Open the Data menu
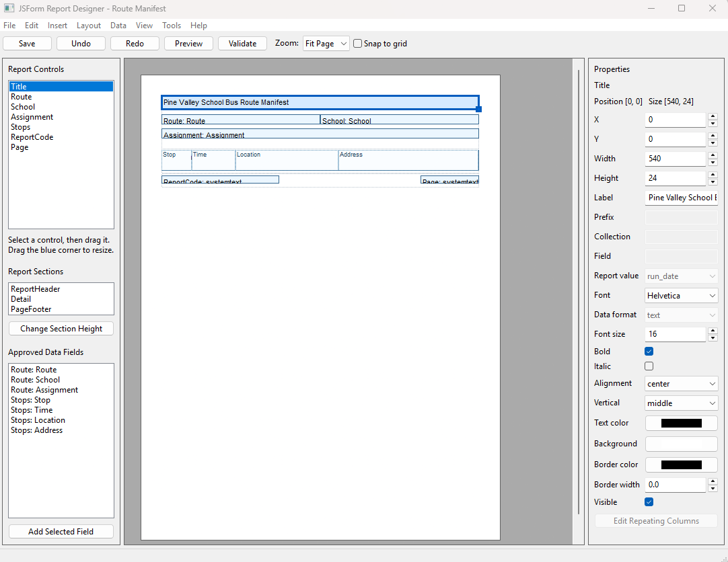Screen dimensions: 728x562 118,26
